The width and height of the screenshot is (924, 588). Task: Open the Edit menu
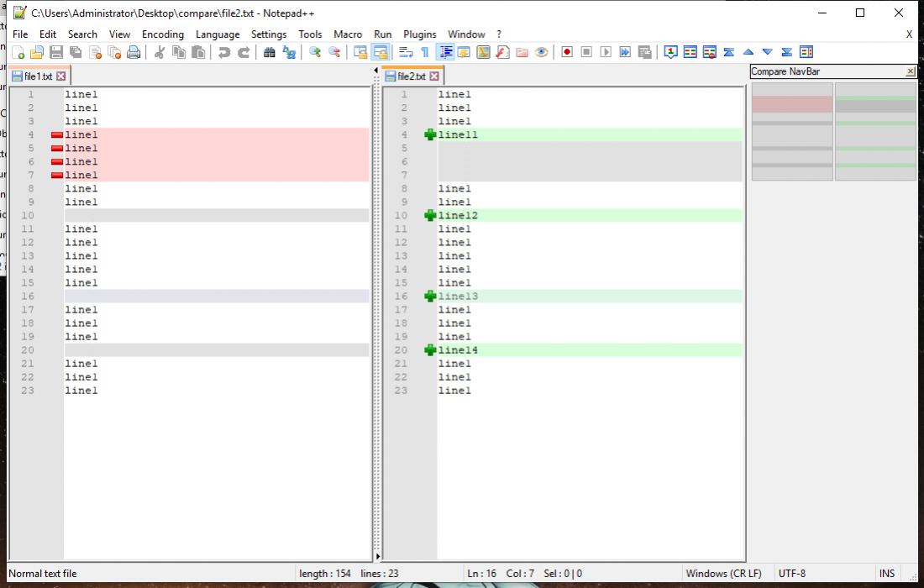coord(48,34)
